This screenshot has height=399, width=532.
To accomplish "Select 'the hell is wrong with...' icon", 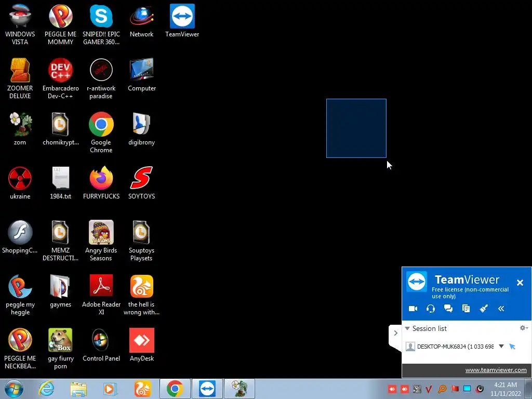I will coord(141,295).
